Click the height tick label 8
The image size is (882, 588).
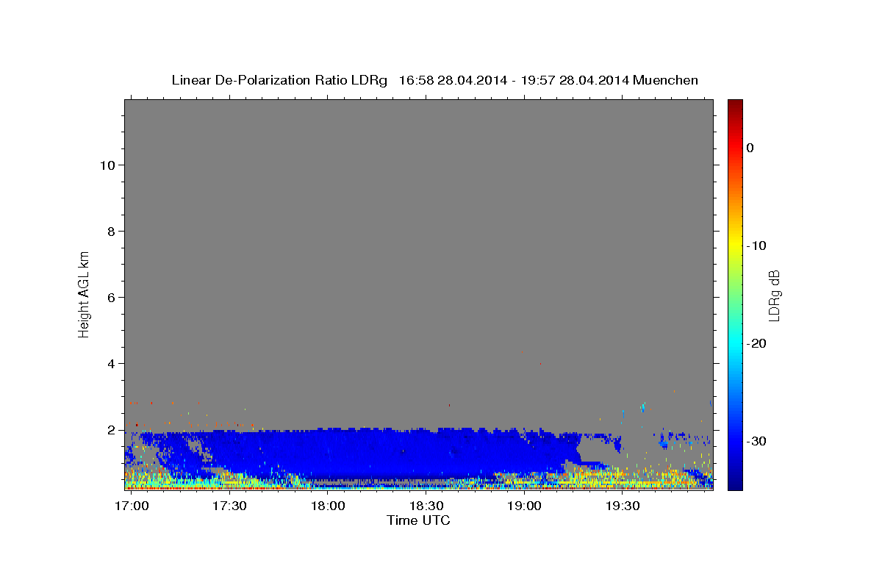tap(111, 232)
